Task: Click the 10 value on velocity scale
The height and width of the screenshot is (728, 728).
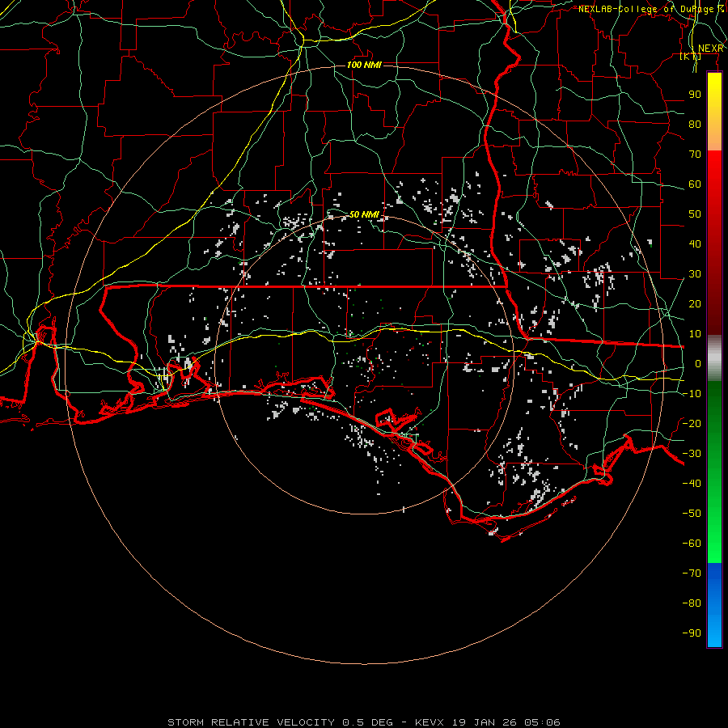Action: [x=695, y=334]
